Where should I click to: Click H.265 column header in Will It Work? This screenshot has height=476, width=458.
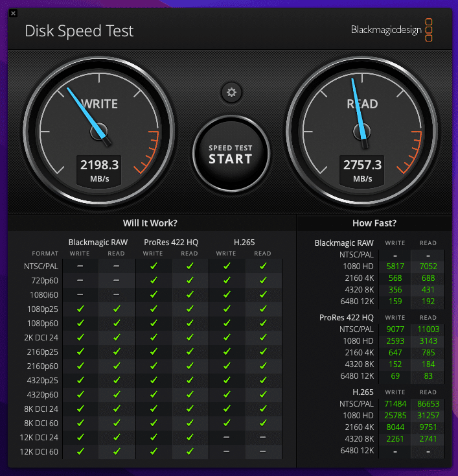(244, 243)
